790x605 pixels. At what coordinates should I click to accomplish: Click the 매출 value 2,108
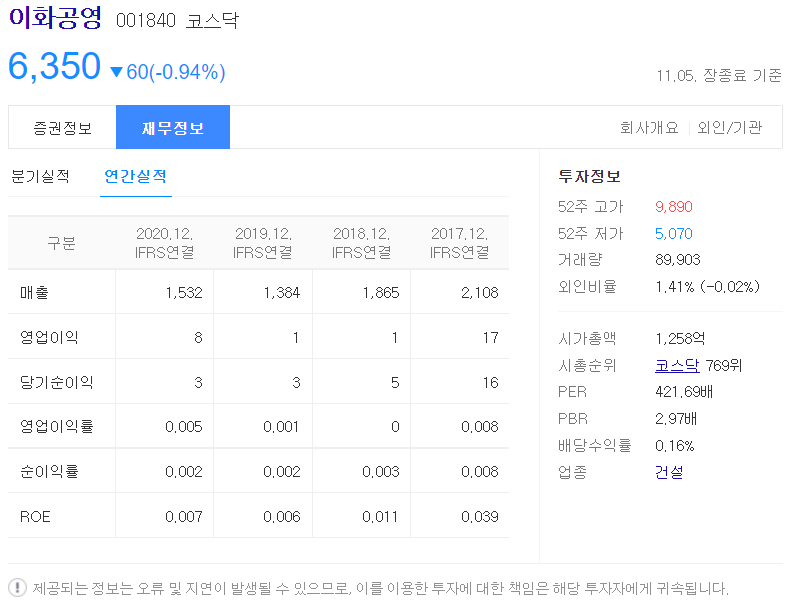[x=480, y=293]
